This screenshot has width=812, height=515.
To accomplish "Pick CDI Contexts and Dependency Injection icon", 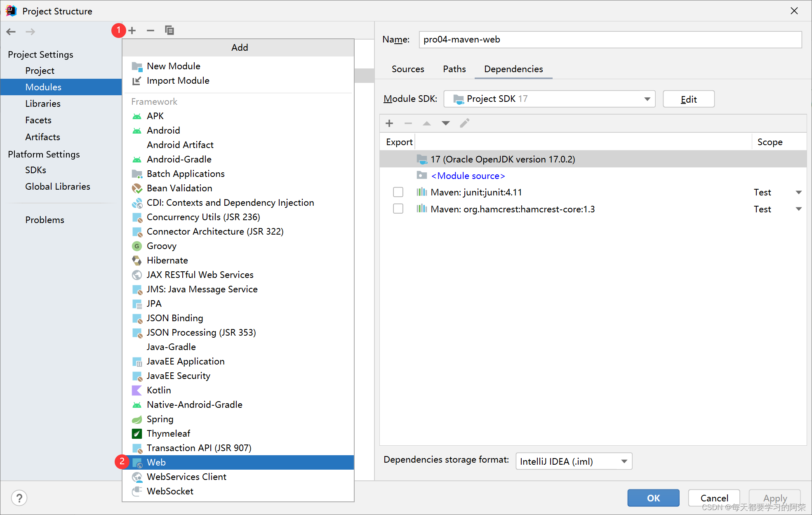I will [137, 203].
